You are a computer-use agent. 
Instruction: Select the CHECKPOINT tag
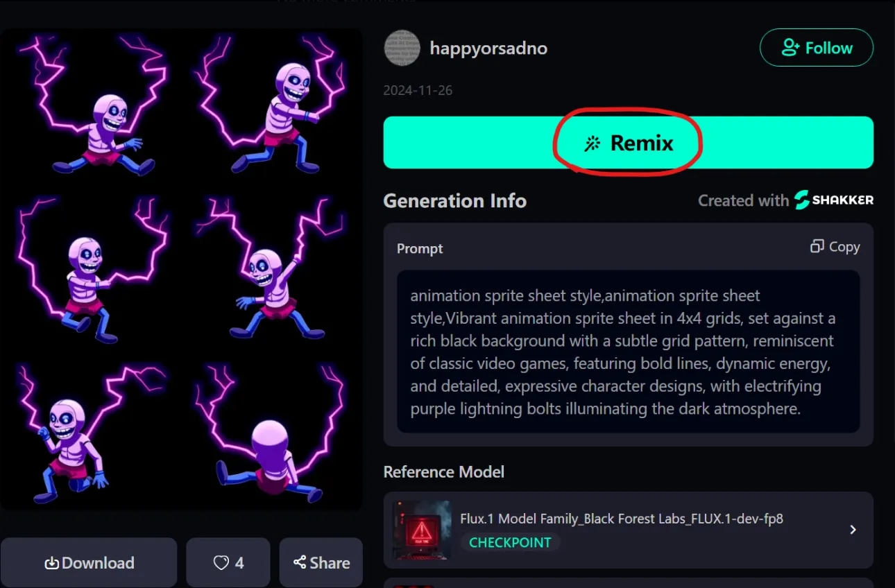(510, 542)
